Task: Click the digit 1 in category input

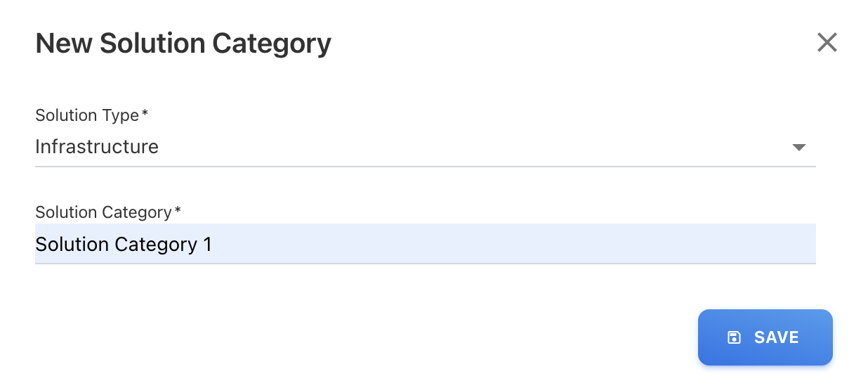Action: click(207, 245)
